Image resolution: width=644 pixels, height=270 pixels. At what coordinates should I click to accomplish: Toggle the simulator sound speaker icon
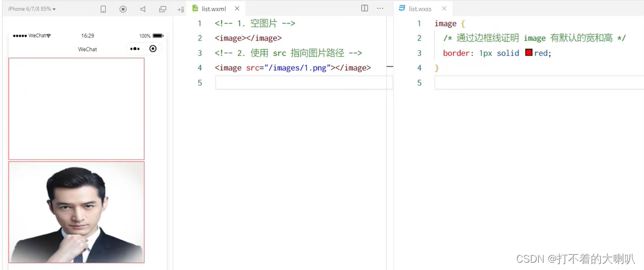(143, 9)
